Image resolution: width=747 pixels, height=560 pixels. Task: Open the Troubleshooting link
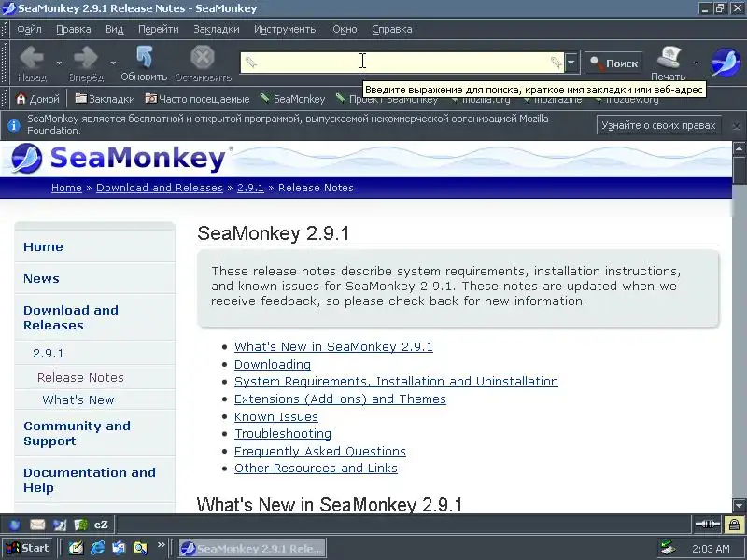[283, 434]
